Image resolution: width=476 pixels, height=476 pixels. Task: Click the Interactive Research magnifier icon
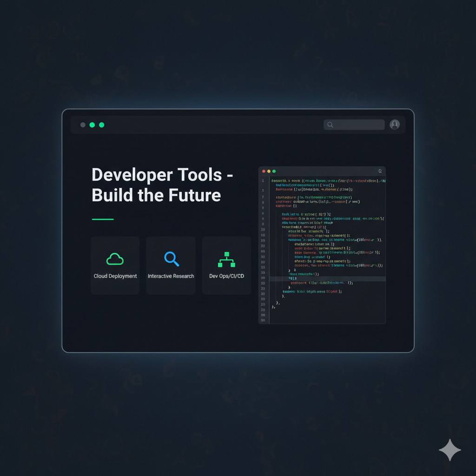pyautogui.click(x=171, y=259)
